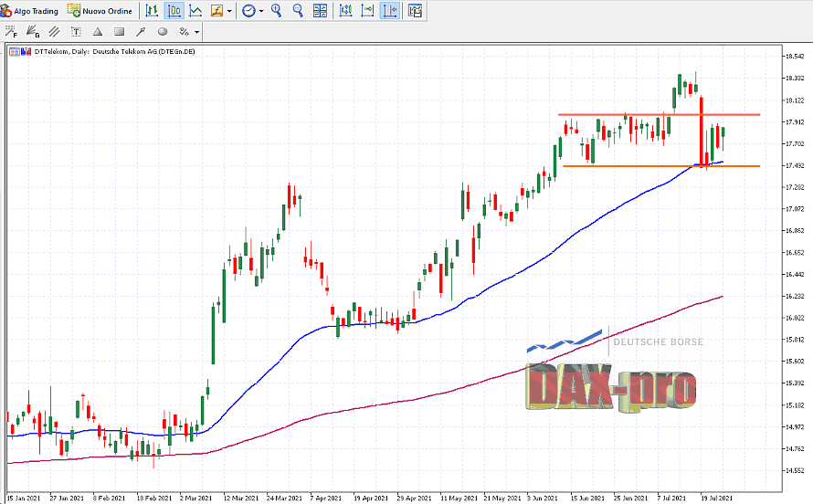Screen dimensions: 813x504
Task: Select the triangle shape tool
Action: (x=98, y=32)
